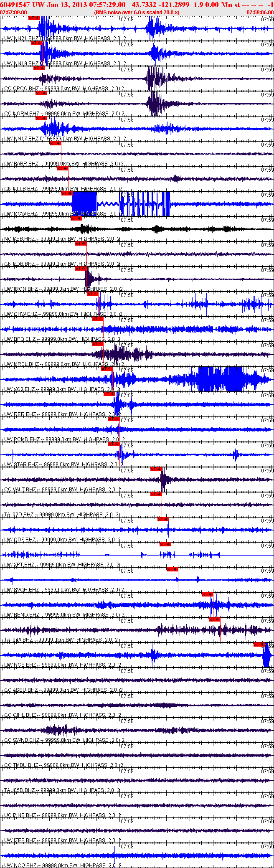The image size is (274, 868).
Task: Click the red pick flag on BABR trace
Action: pos(55,143)
